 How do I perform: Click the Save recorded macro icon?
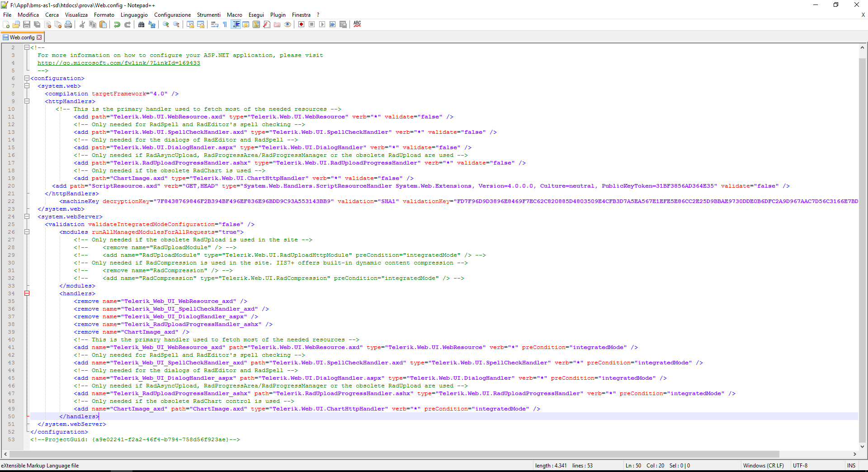pyautogui.click(x=343, y=24)
